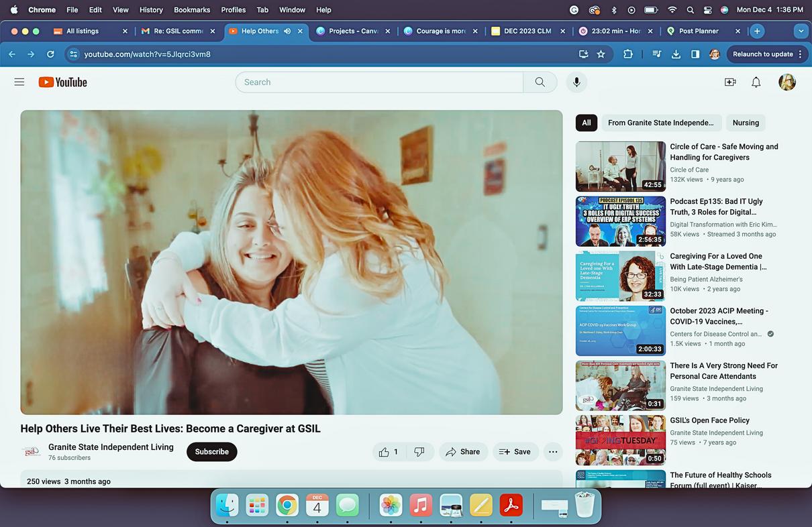The width and height of the screenshot is (812, 527).
Task: Open the Create video camera icon
Action: [730, 82]
